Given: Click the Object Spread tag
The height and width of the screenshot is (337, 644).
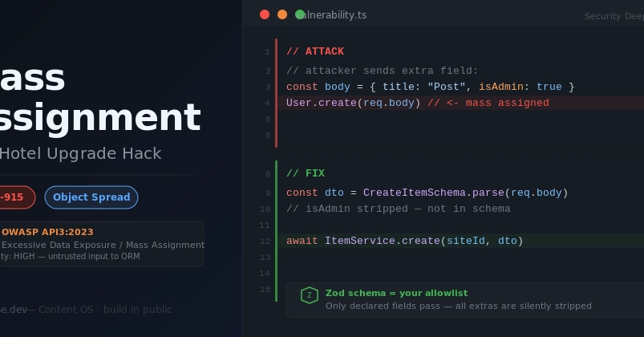Looking at the screenshot, I should click(x=91, y=197).
